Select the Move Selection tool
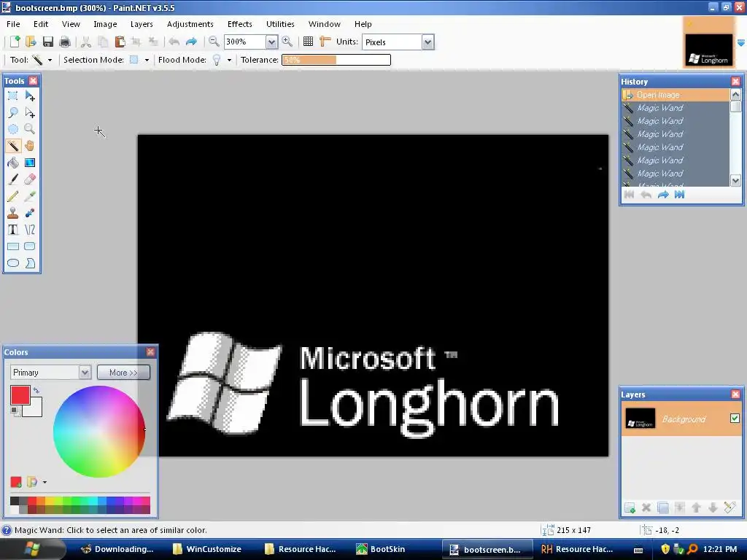747x560 pixels. click(29, 112)
